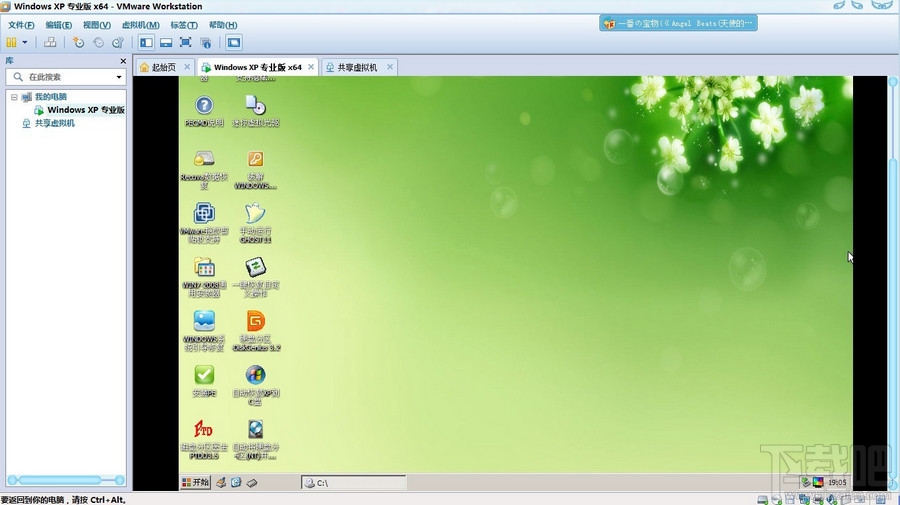
Task: Click the WIN7/2008 installer desktop icon
Action: (x=204, y=277)
